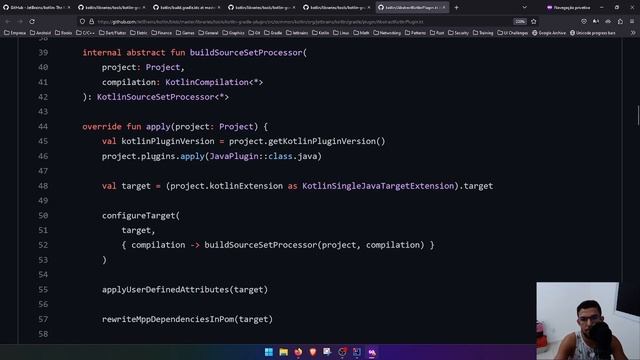640x360 pixels.
Task: Open Brave browser from the taskbar
Action: coord(313,352)
